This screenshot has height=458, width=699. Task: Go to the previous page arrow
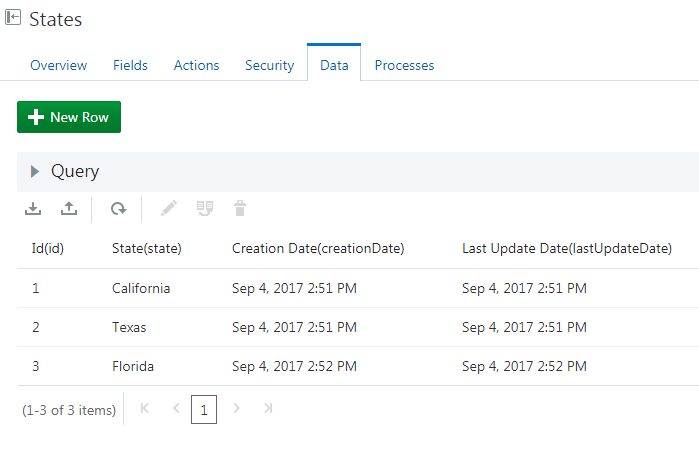click(176, 408)
